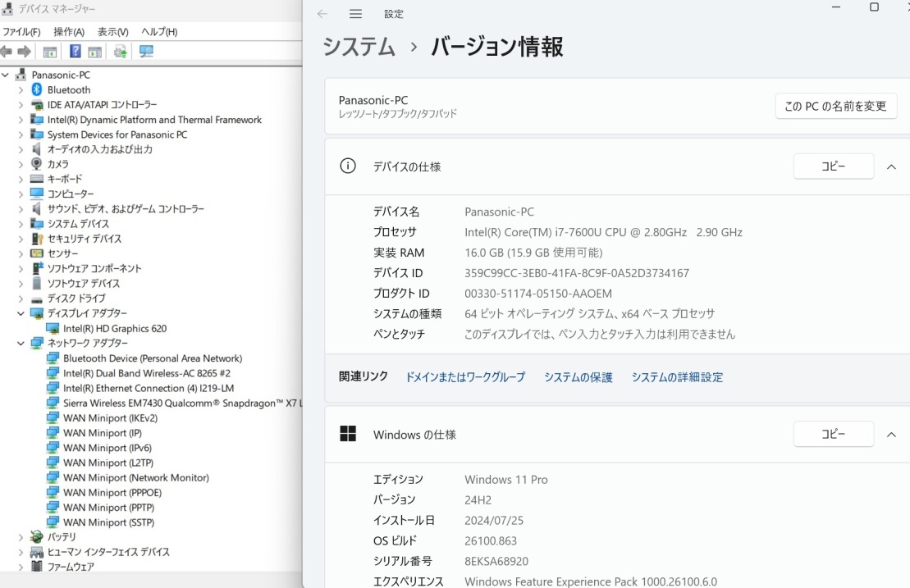910x588 pixels.
Task: Expand the ヒューマン インターフェイス デバイス node
Action: (x=21, y=552)
